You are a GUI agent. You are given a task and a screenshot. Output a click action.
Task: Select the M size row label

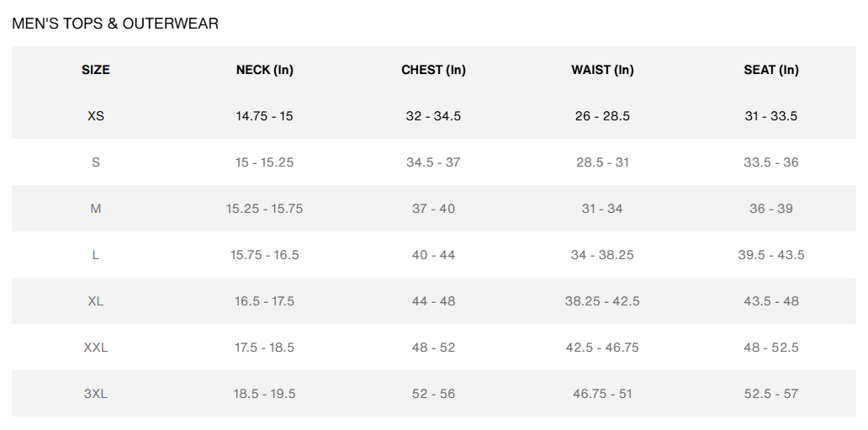pos(96,209)
